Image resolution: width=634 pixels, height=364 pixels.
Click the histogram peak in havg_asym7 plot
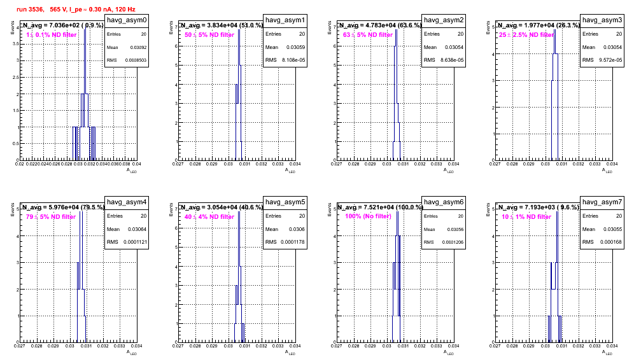click(557, 211)
